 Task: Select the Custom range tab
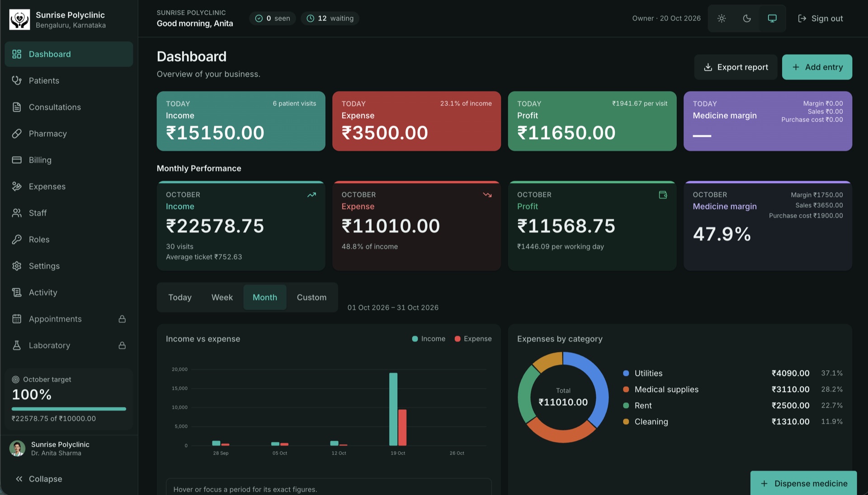311,297
